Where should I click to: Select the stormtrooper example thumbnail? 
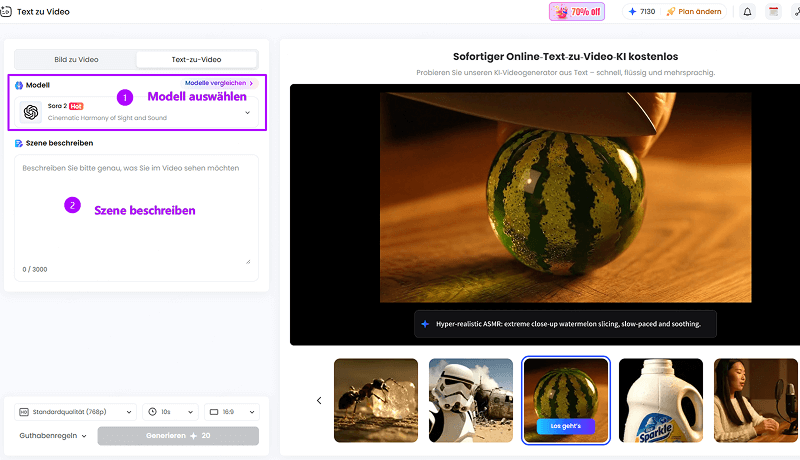click(470, 400)
